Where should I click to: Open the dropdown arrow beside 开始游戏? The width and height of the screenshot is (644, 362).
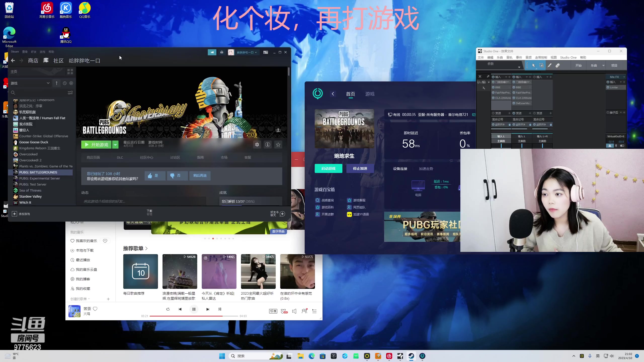115,145
